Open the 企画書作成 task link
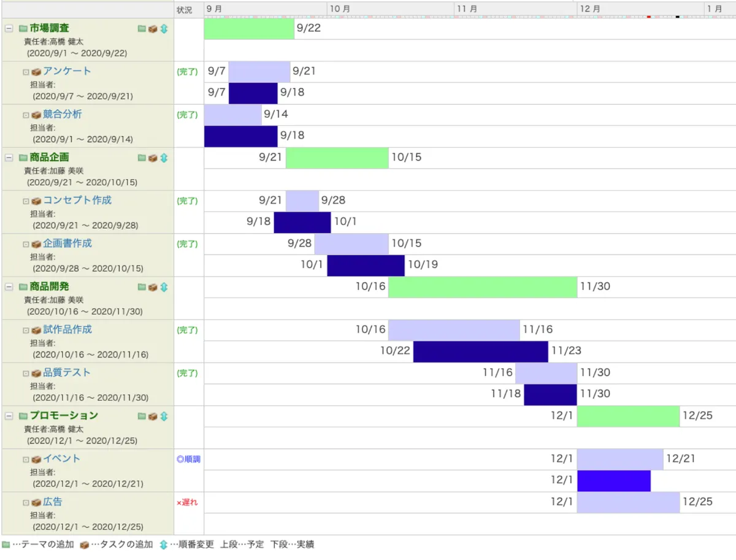 (x=67, y=244)
